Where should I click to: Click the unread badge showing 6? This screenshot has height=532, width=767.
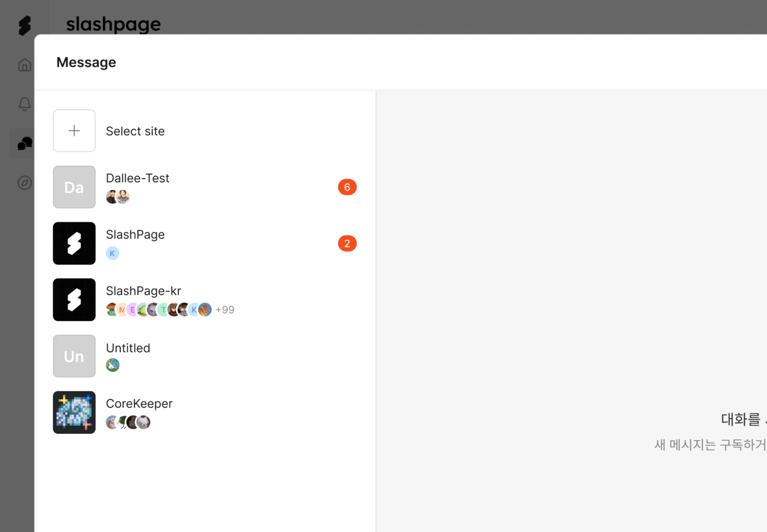(347, 187)
